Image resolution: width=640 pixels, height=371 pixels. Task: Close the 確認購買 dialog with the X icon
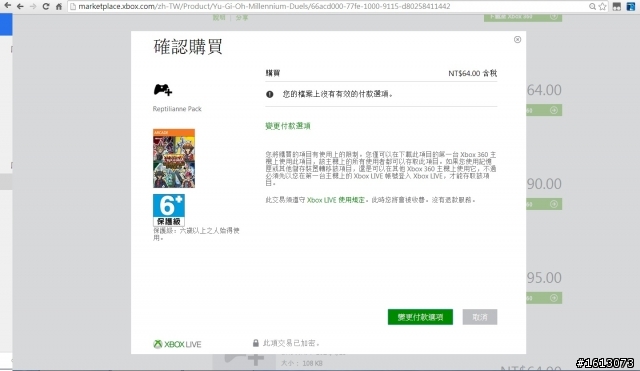click(517, 39)
